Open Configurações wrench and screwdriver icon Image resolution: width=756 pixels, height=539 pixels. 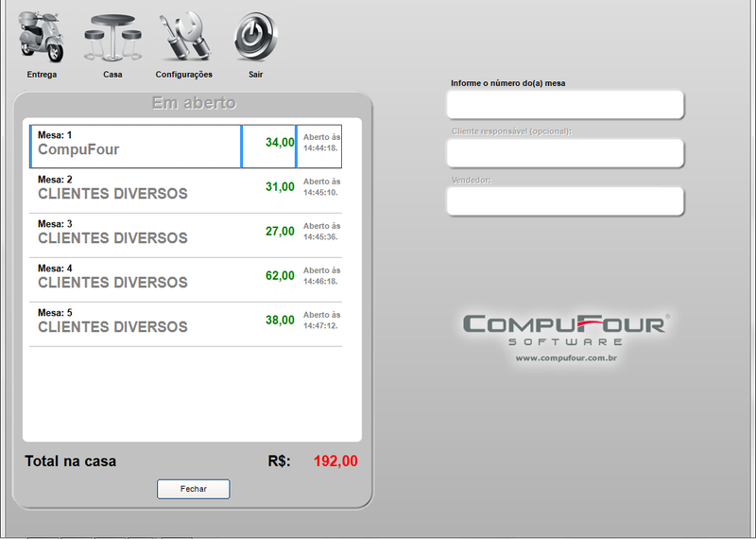[183, 38]
